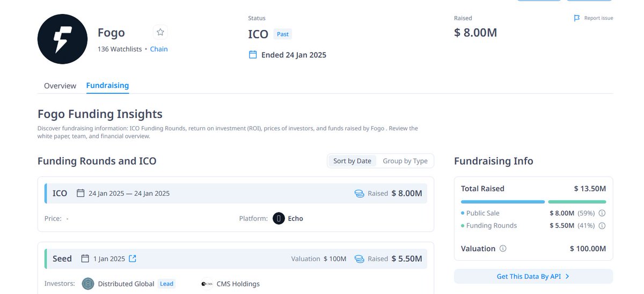This screenshot has width=644, height=294.
Task: Click the Report issue link
Action: (x=598, y=18)
